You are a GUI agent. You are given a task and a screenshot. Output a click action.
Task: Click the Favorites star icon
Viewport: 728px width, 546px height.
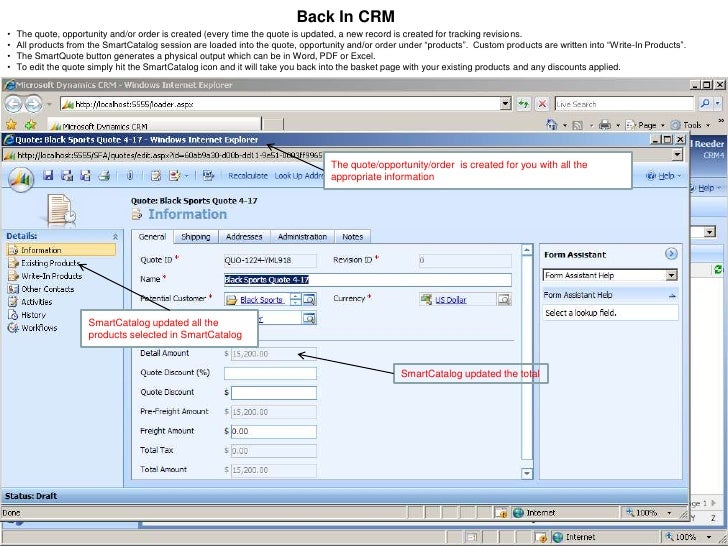point(11,124)
